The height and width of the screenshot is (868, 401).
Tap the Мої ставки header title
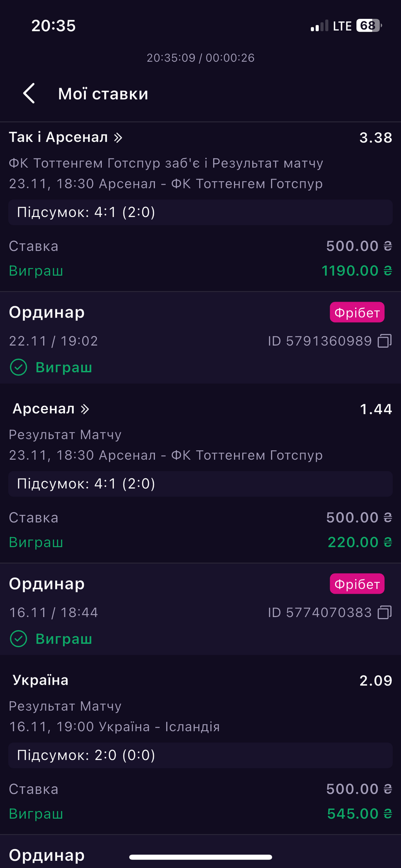click(103, 94)
